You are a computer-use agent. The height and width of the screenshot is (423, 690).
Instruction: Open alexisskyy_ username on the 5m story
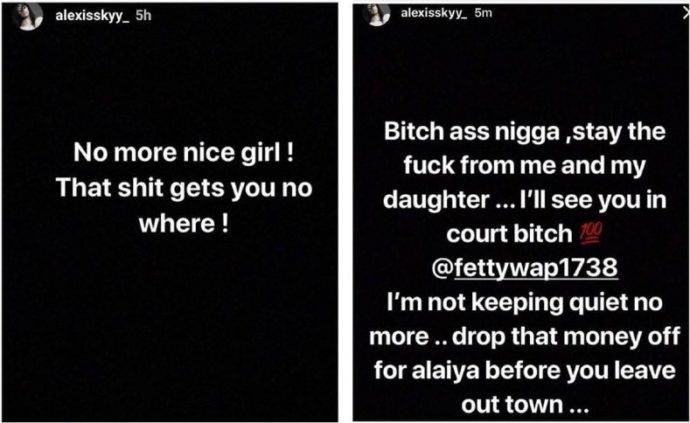434,13
